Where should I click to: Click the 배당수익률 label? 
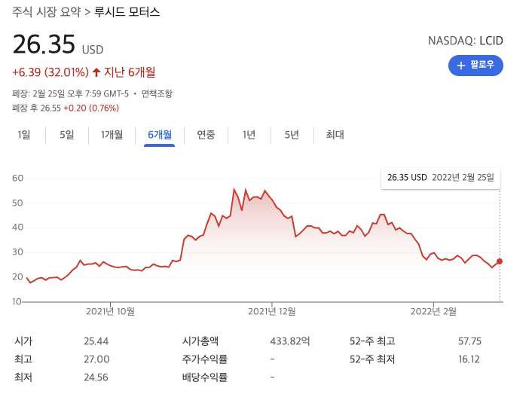[x=205, y=377]
